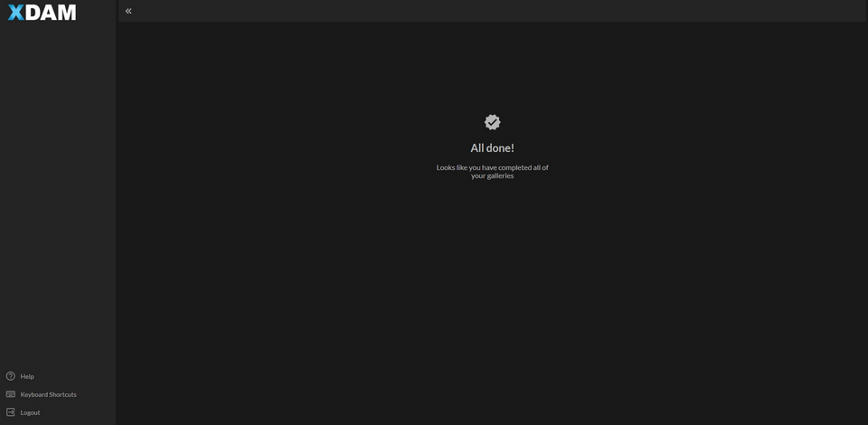Click the keyboard icon in the sidebar
This screenshot has height=425, width=868.
coord(11,394)
